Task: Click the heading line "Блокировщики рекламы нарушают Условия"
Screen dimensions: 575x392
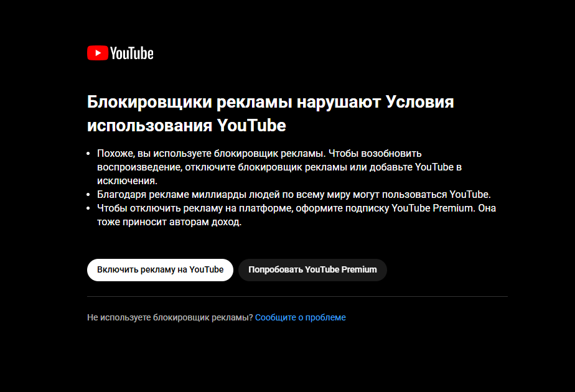Action: click(x=270, y=102)
